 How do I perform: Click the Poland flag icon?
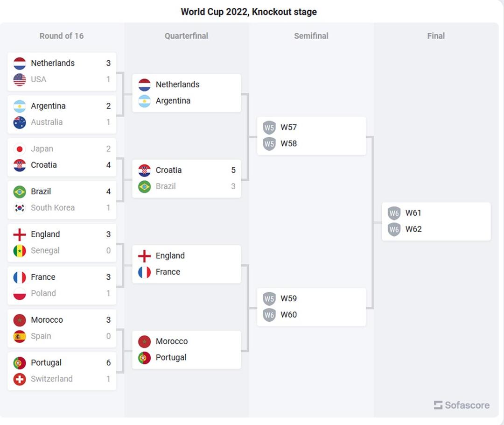pos(20,293)
